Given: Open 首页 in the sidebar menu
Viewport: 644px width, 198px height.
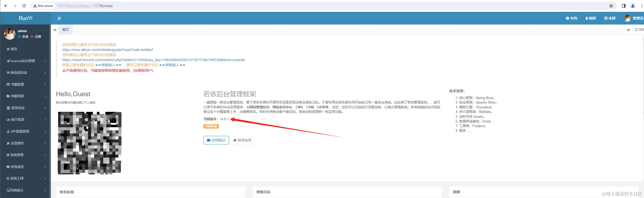Looking at the screenshot, I should pos(12,49).
